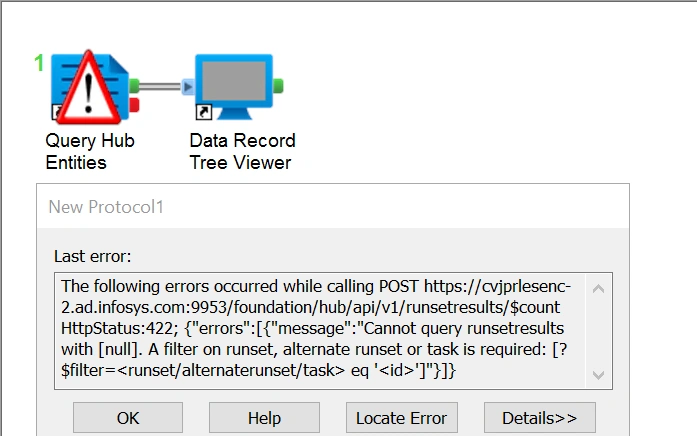Select the Data Record Tree Viewer label

[x=242, y=151]
